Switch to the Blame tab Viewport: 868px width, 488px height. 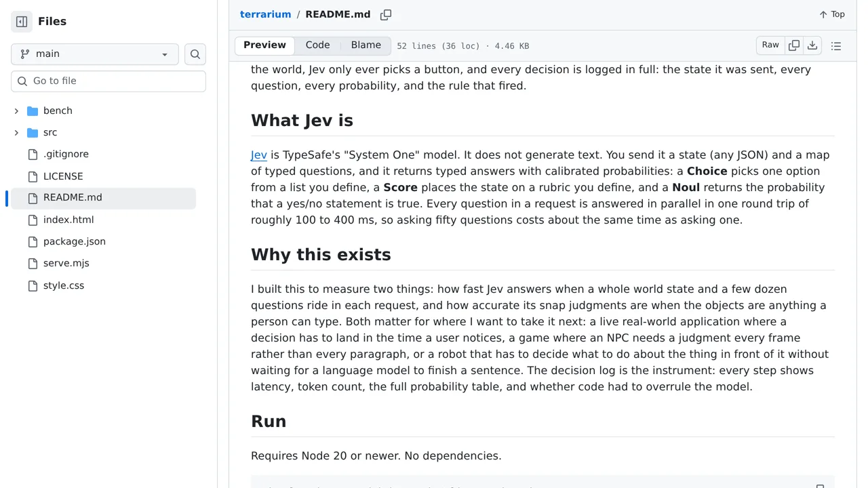coord(366,45)
